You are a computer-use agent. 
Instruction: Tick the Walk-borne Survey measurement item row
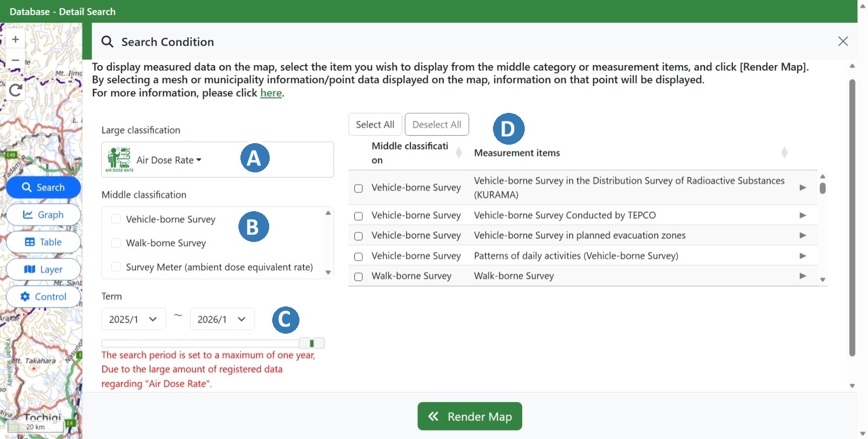click(358, 277)
